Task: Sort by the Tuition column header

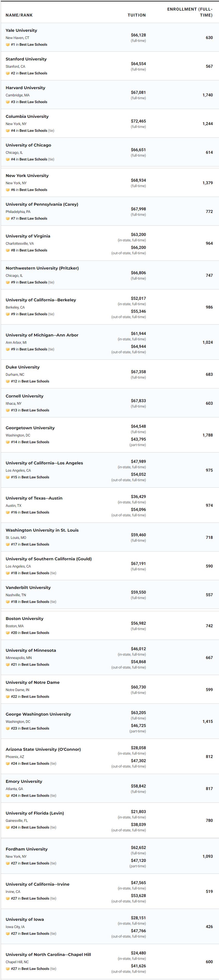Action: point(137,15)
